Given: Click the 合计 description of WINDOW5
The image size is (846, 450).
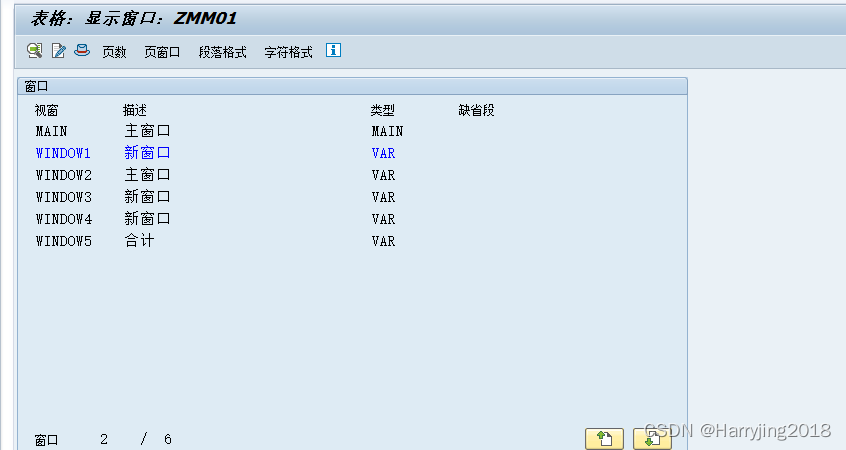Looking at the screenshot, I should pos(139,241).
